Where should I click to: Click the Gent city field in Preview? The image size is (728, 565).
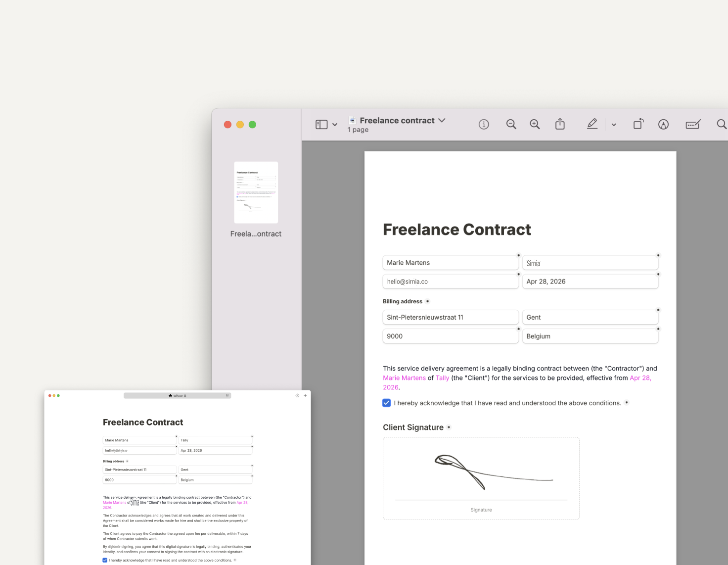[x=590, y=317]
